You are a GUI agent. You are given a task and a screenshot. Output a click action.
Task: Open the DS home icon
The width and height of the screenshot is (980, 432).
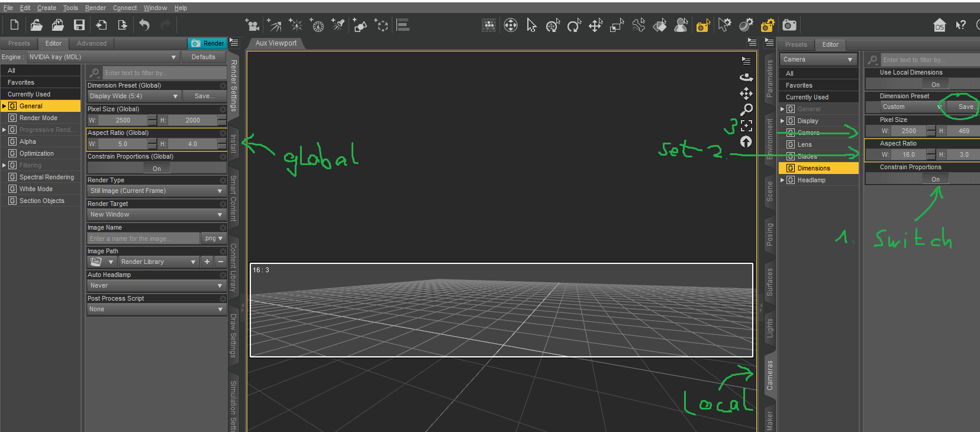click(x=939, y=25)
